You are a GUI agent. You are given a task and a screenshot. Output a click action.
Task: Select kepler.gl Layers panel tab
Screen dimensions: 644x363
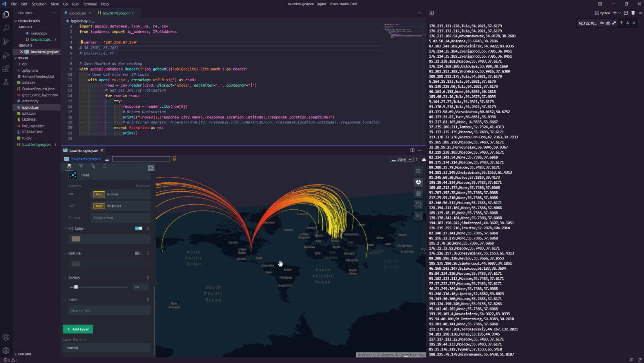click(69, 166)
